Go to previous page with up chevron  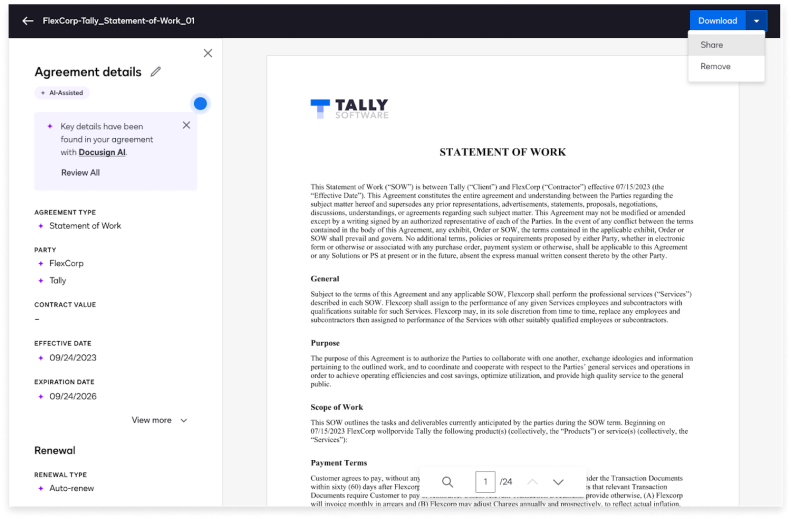coord(532,482)
